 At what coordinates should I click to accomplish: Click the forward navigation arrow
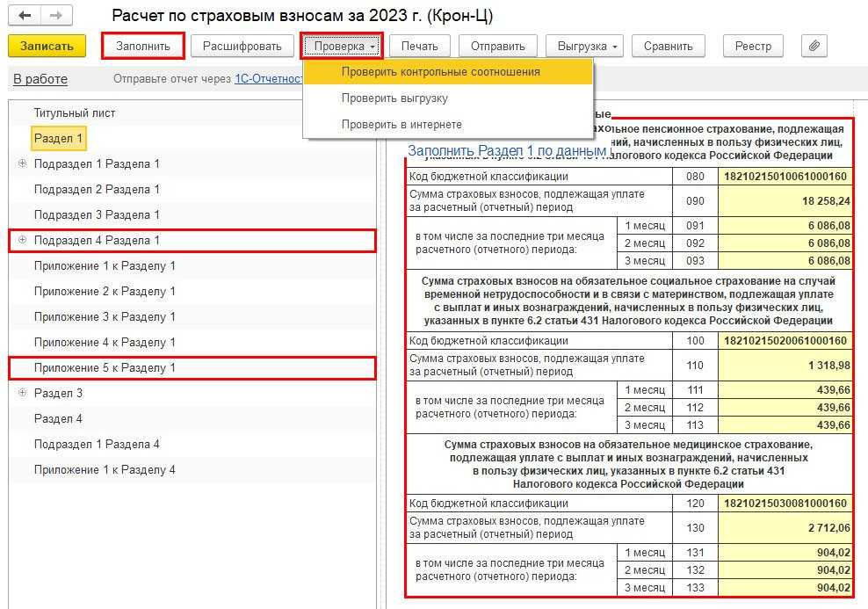point(56,16)
